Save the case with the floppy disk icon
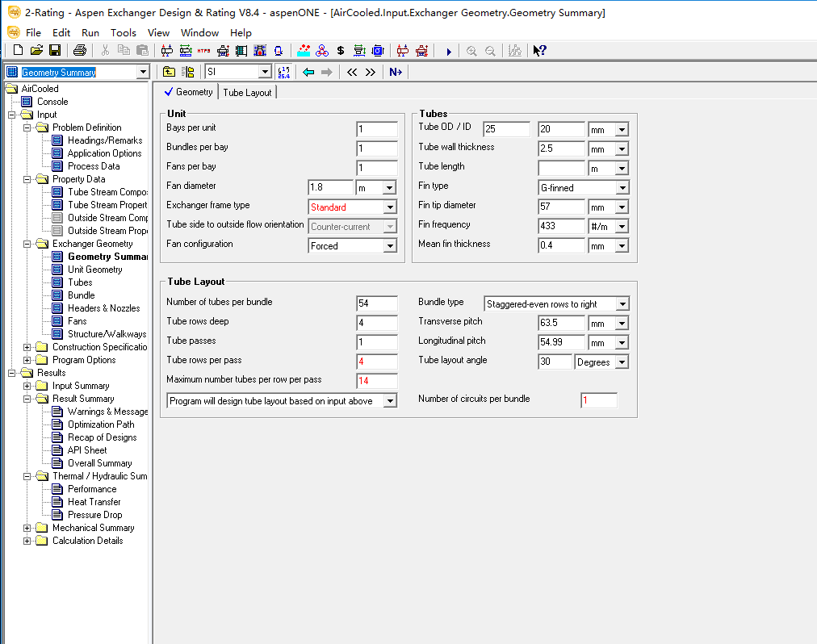The height and width of the screenshot is (644, 817). click(55, 51)
